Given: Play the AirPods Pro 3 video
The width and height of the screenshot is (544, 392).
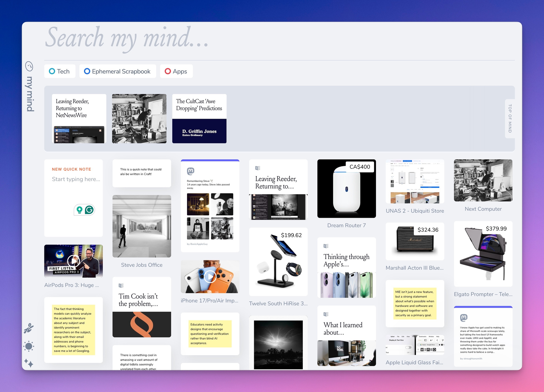Looking at the screenshot, I should point(73,261).
